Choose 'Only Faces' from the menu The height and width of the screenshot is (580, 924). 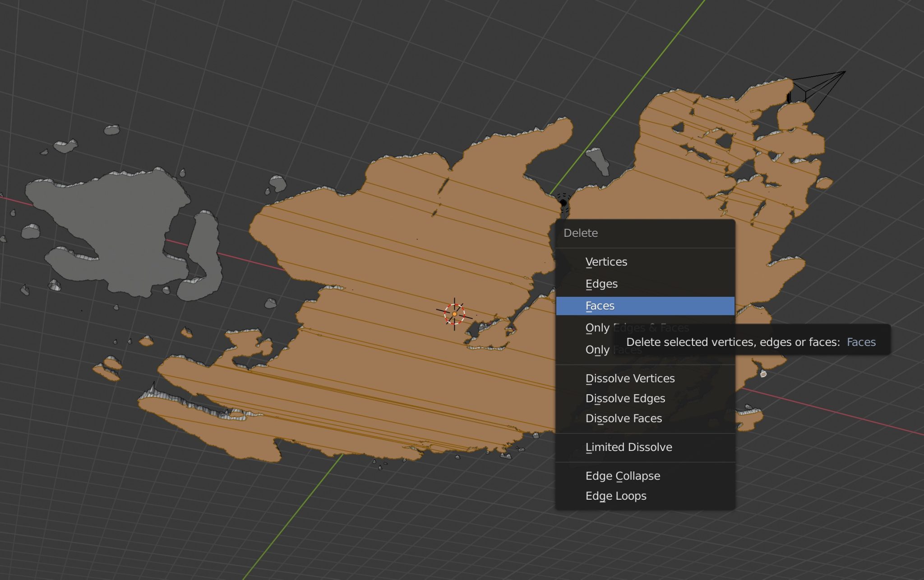click(x=614, y=350)
